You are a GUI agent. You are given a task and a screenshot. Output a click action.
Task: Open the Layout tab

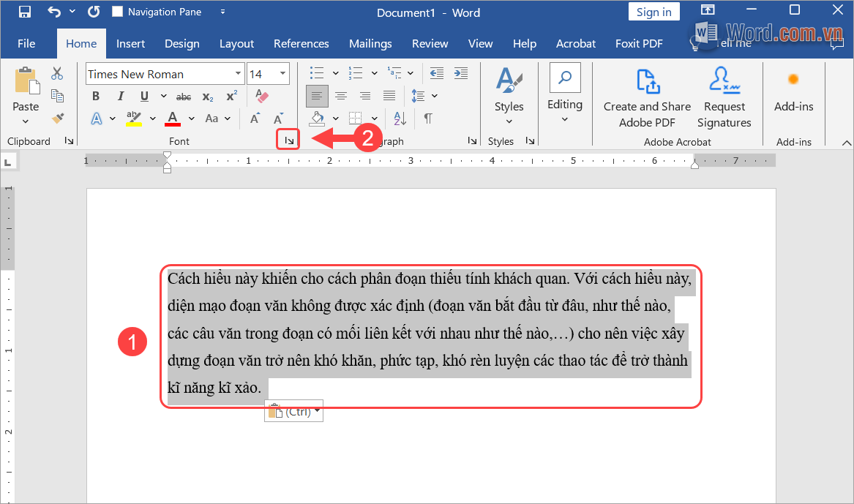pyautogui.click(x=236, y=44)
